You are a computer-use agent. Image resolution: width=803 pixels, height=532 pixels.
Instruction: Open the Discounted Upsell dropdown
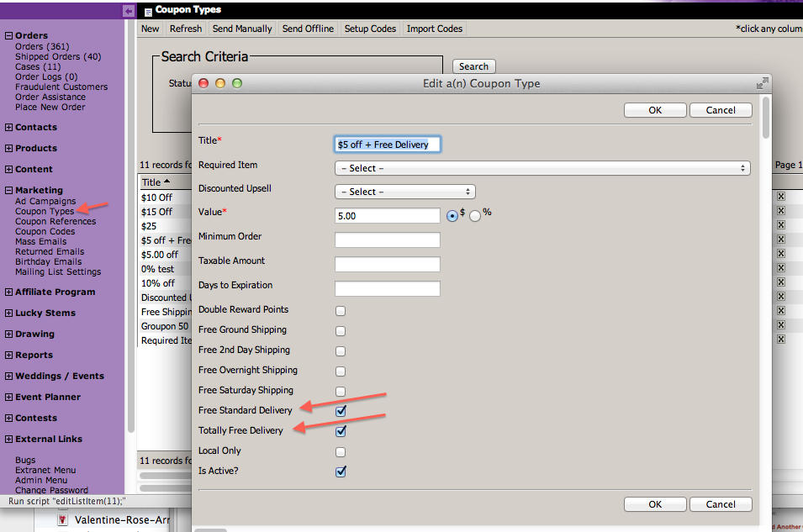pos(404,192)
